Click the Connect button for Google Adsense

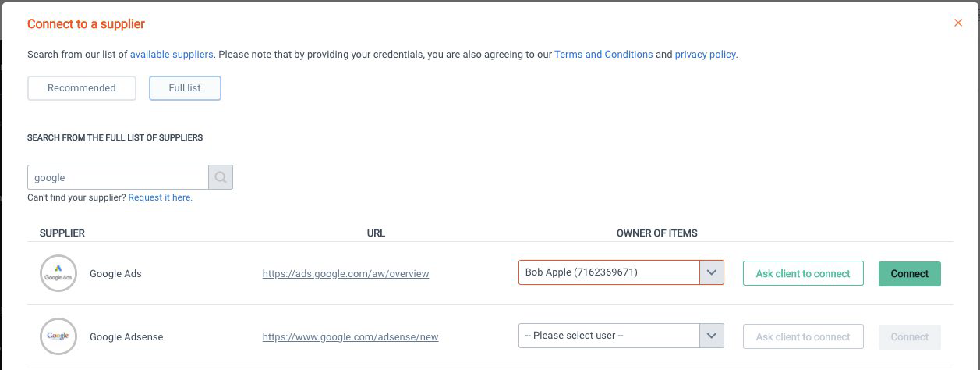point(909,337)
